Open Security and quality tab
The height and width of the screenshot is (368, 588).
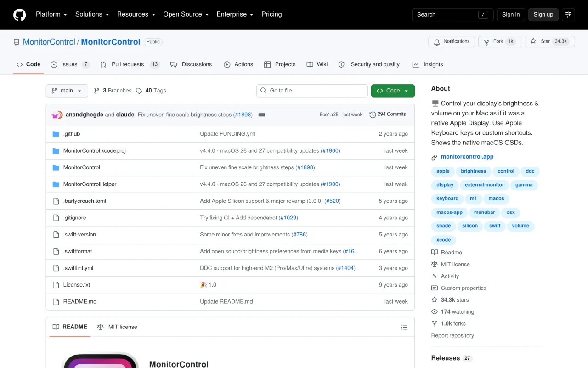click(x=369, y=65)
